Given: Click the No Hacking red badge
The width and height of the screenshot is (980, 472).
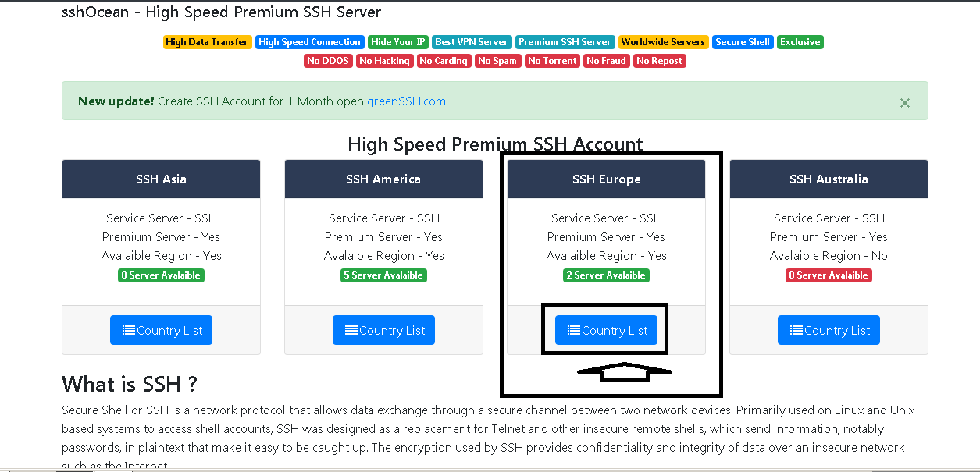Looking at the screenshot, I should point(384,61).
